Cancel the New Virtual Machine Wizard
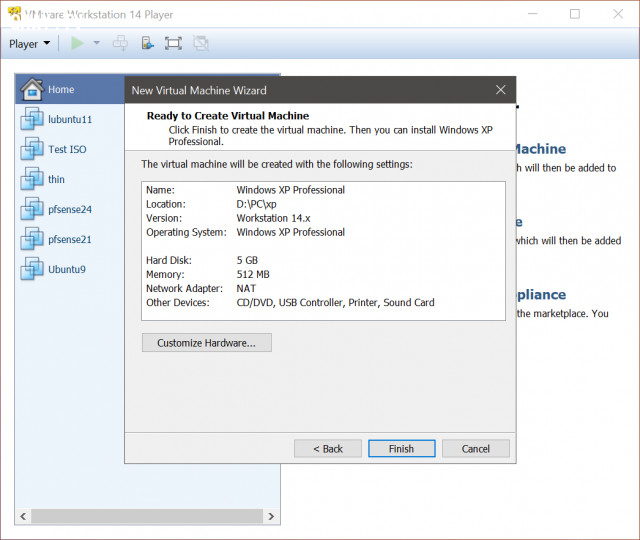This screenshot has height=540, width=640. tap(476, 449)
